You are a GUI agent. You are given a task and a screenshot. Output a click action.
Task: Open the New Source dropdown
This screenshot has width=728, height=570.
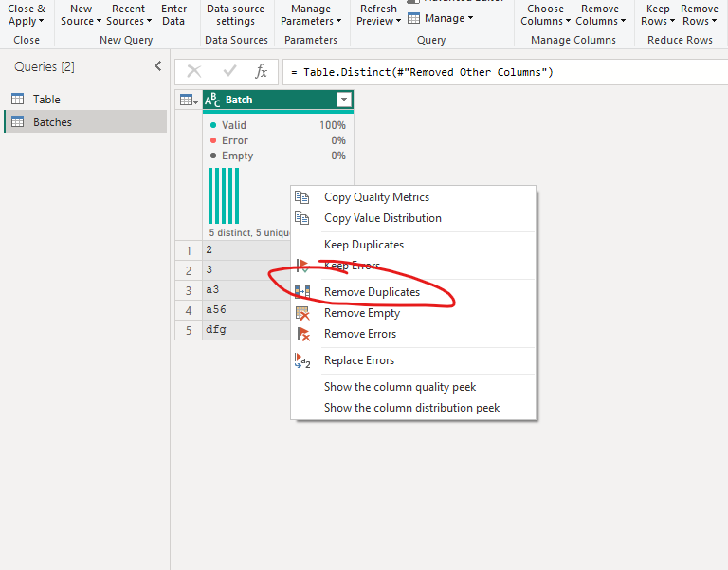81,15
